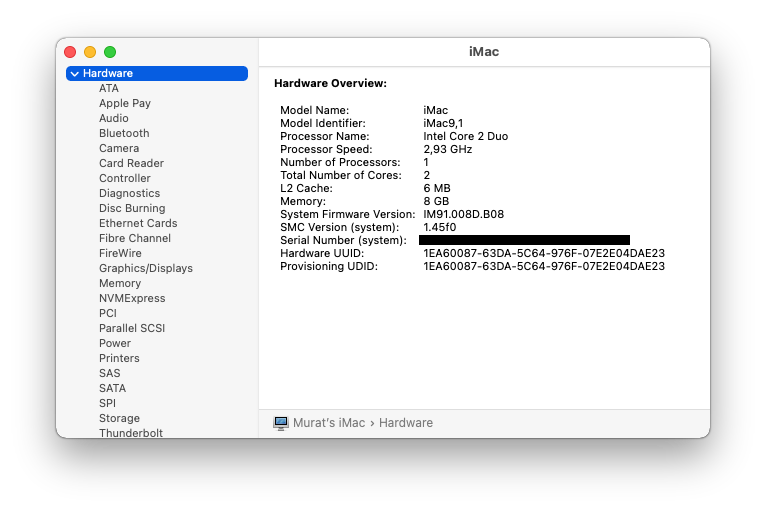Click firmware version IM91.008D.B08

(x=463, y=214)
